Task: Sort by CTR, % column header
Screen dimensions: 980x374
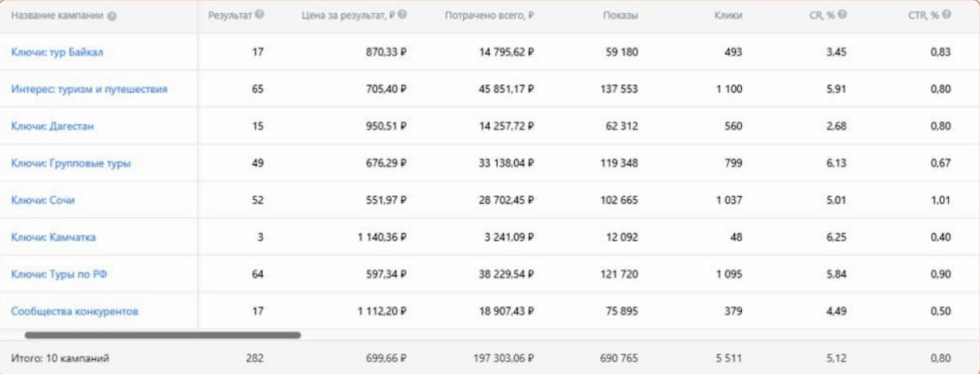Action: [x=924, y=15]
